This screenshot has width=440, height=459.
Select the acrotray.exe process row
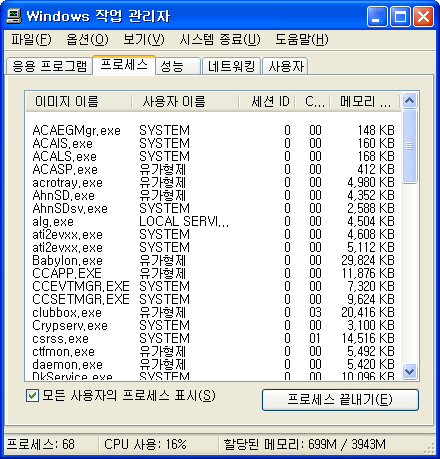click(213, 182)
